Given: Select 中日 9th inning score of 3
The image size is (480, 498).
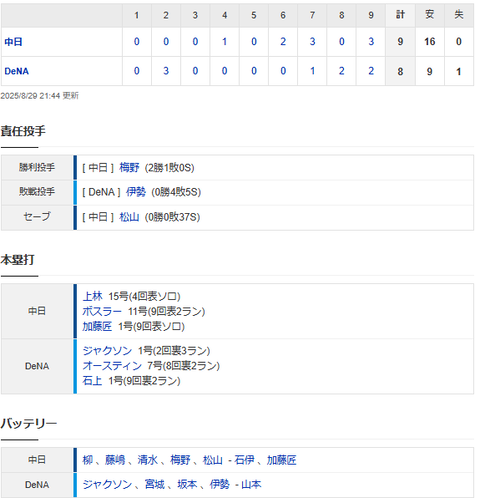Looking at the screenshot, I should click(x=371, y=42).
